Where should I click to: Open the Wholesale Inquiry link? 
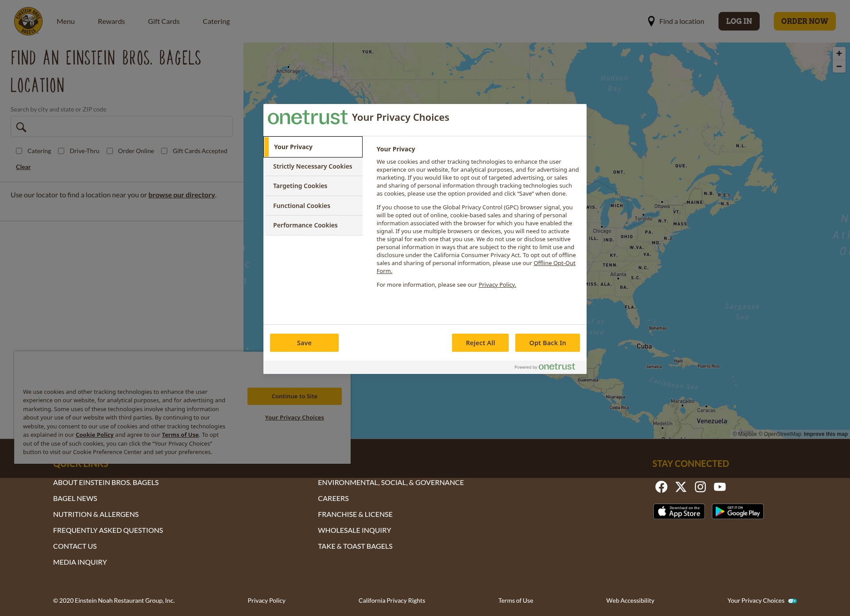pos(355,530)
